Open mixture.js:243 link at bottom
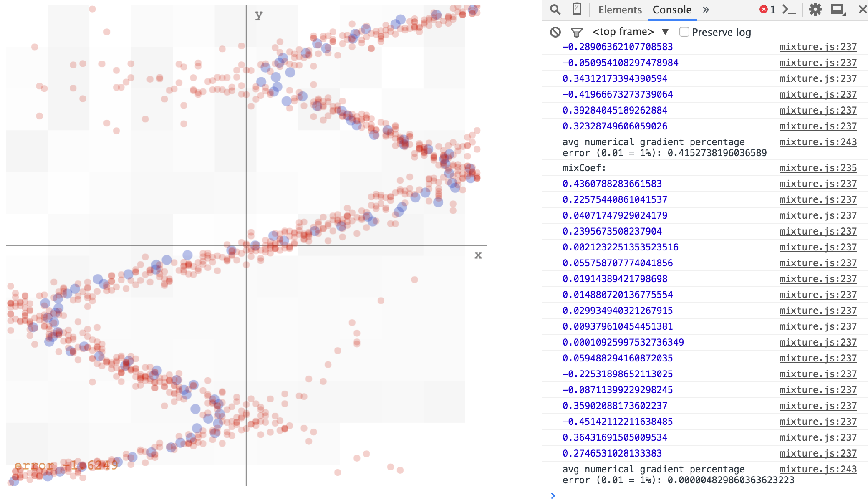 click(x=818, y=469)
